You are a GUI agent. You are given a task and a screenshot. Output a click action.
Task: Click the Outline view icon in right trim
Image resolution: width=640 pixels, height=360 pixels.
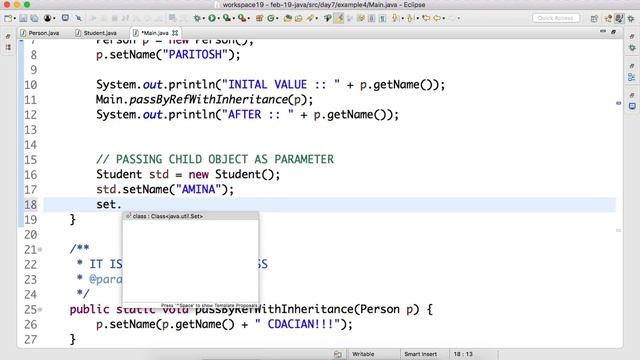pos(632,77)
